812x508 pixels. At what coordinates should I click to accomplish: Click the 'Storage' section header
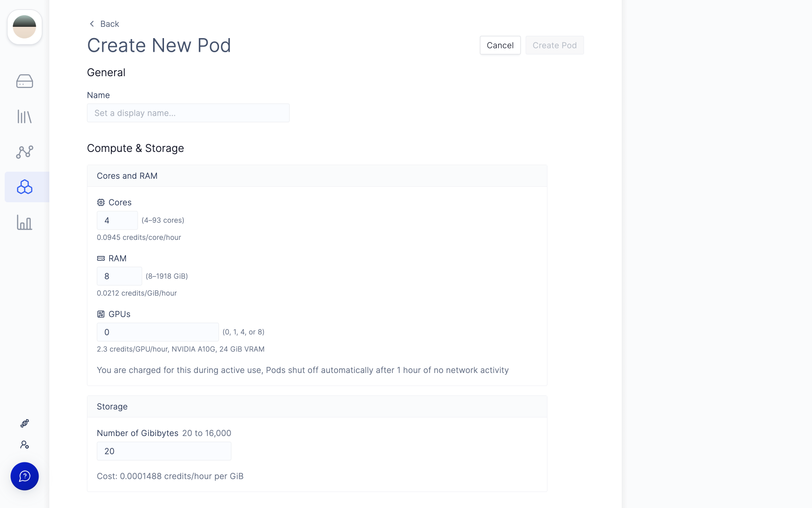click(x=317, y=406)
